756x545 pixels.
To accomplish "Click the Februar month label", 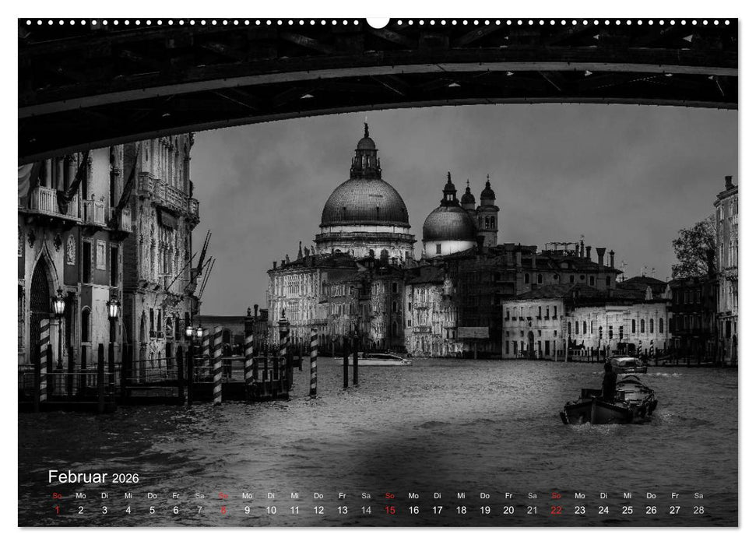I will [78, 478].
